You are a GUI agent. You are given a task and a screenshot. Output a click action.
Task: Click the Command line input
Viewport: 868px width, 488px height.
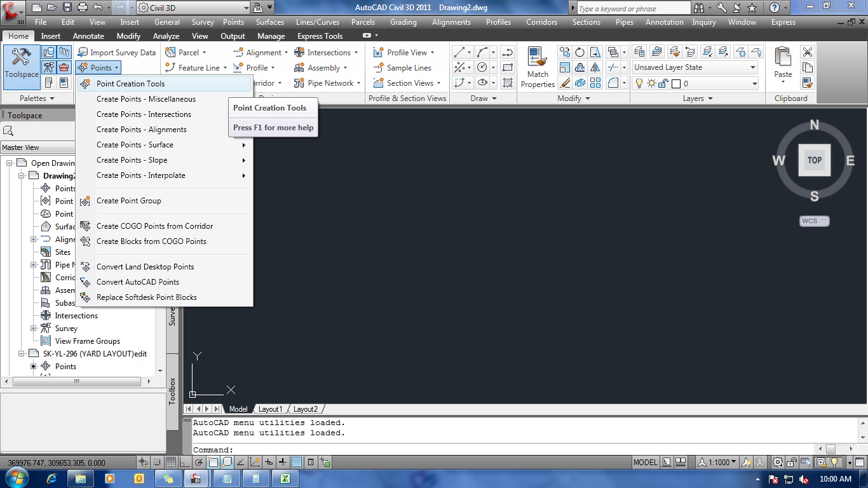point(503,450)
